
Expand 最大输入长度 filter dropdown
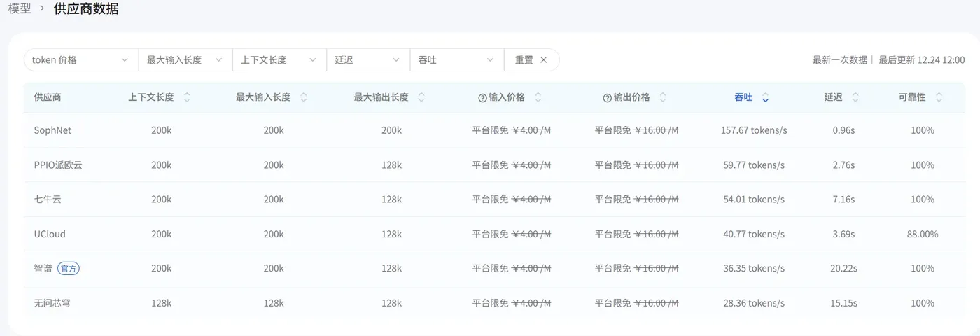tap(185, 60)
